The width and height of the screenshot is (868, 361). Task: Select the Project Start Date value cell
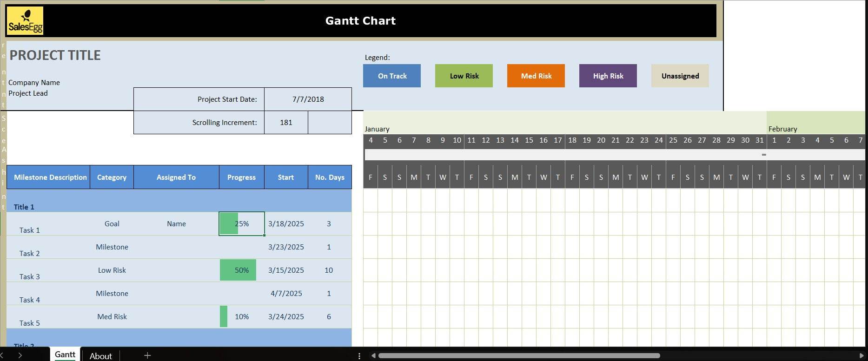308,99
